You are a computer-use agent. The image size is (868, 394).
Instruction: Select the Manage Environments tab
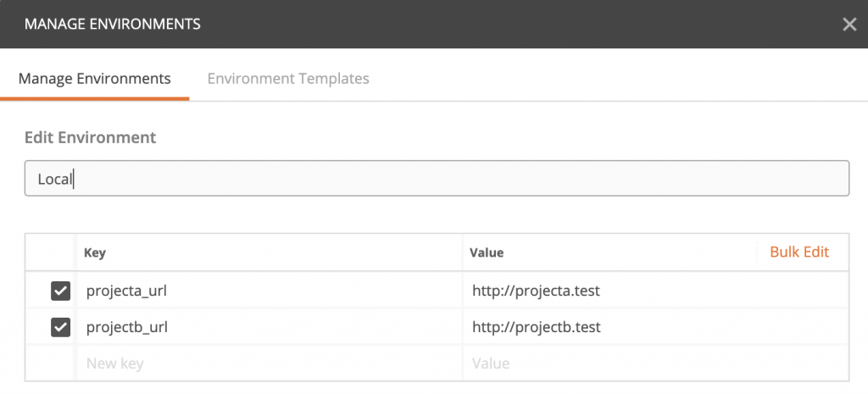point(95,79)
